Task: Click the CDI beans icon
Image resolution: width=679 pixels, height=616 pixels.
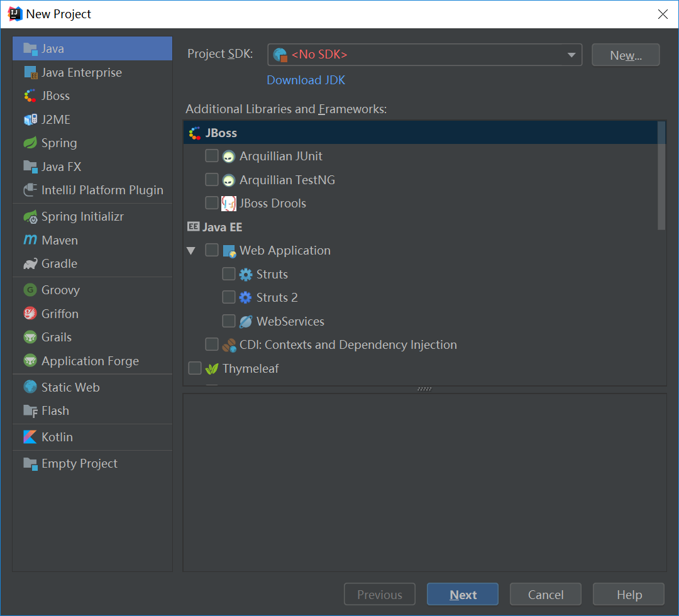Action: (229, 345)
